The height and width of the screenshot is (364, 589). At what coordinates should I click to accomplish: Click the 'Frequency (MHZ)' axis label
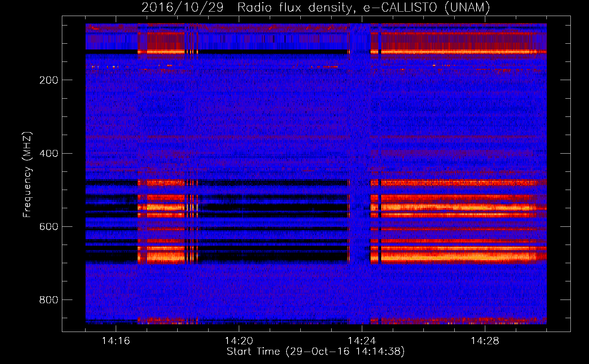coord(27,174)
